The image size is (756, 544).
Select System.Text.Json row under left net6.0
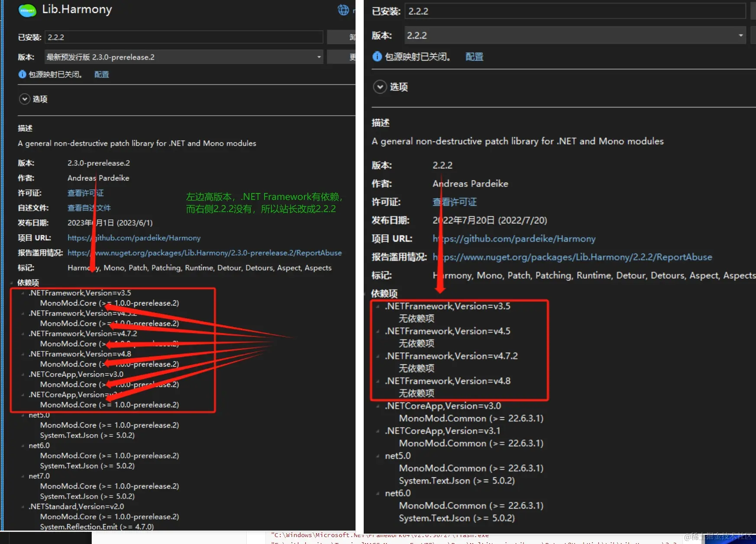point(87,466)
